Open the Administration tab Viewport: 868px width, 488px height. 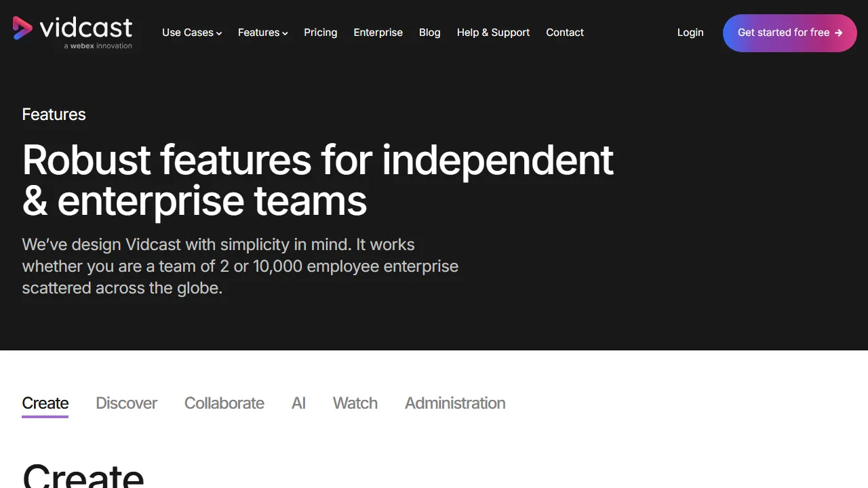[455, 403]
